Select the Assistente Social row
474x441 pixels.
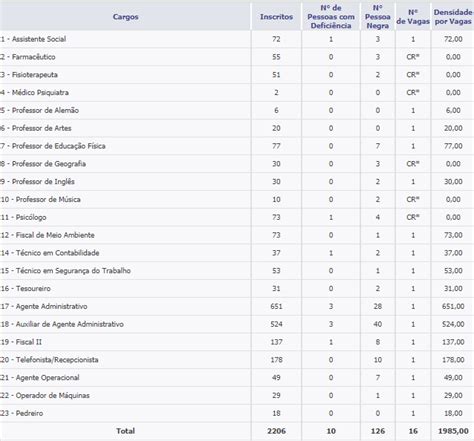pyautogui.click(x=237, y=39)
